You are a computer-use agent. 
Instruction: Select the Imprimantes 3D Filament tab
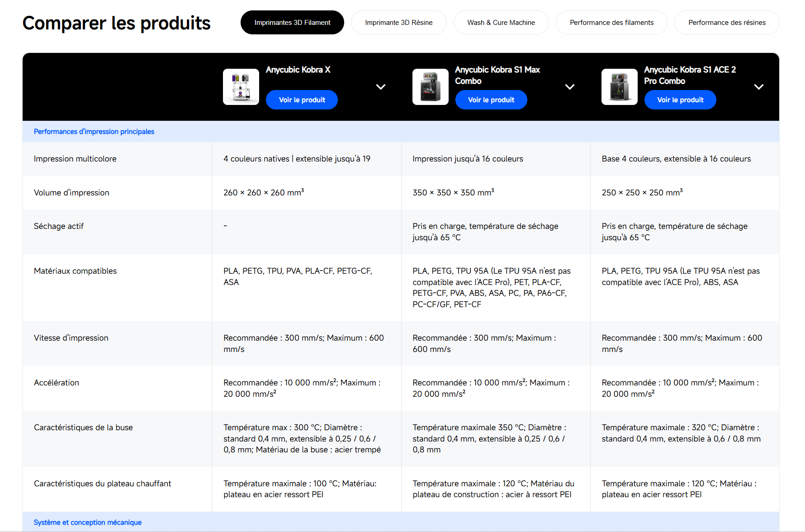tap(292, 23)
